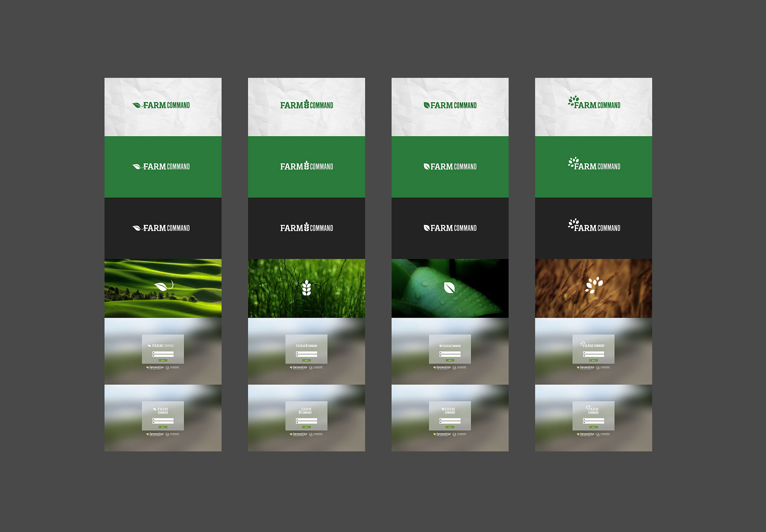
Task: Click the one-line swoosh-leaf logo inside the login box
Action: [160, 346]
